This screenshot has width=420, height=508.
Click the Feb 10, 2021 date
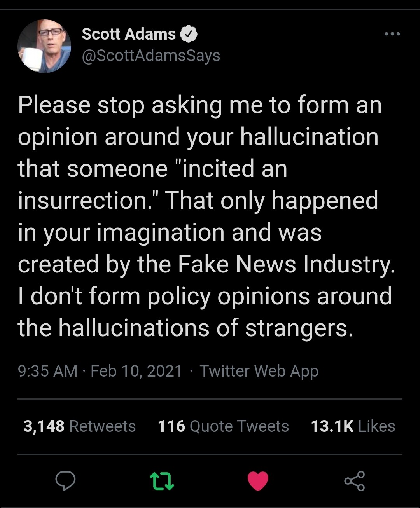point(136,371)
